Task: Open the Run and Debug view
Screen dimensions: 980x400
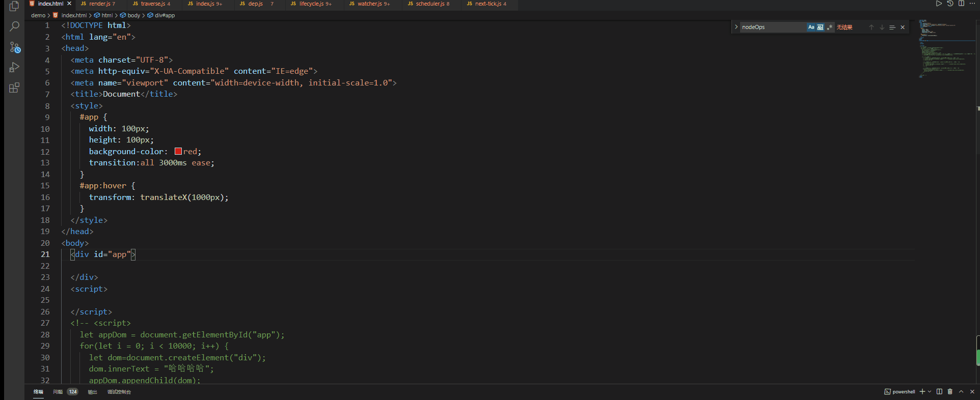Action: (14, 68)
